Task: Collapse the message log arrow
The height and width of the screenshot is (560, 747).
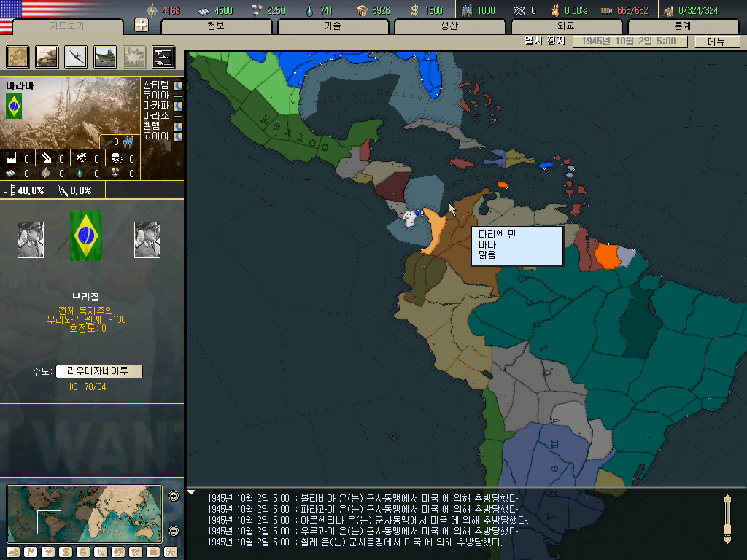Action: [x=191, y=492]
